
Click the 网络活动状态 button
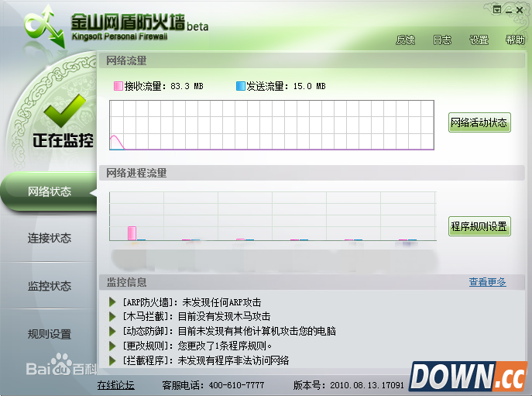point(479,122)
